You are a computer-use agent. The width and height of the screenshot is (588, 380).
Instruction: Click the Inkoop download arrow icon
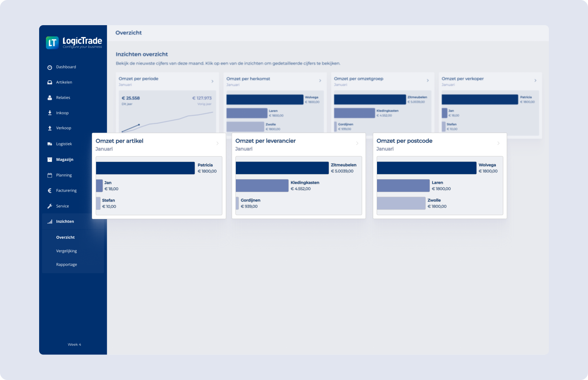pos(50,113)
